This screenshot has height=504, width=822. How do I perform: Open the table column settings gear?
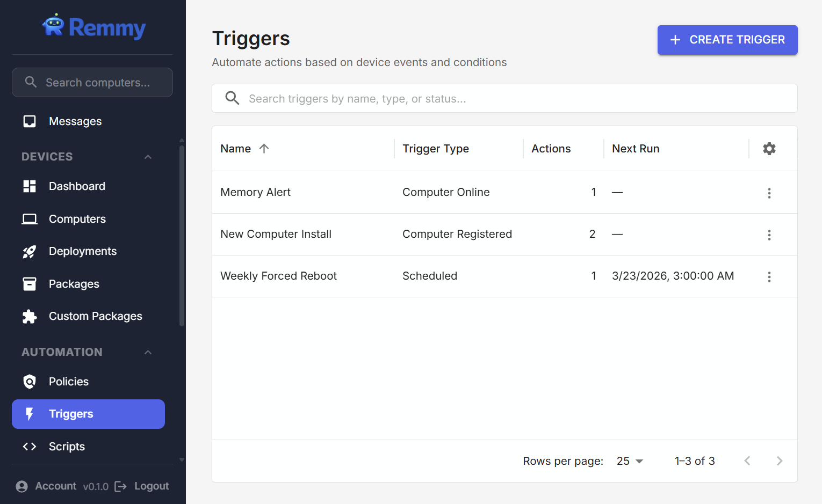coord(769,148)
